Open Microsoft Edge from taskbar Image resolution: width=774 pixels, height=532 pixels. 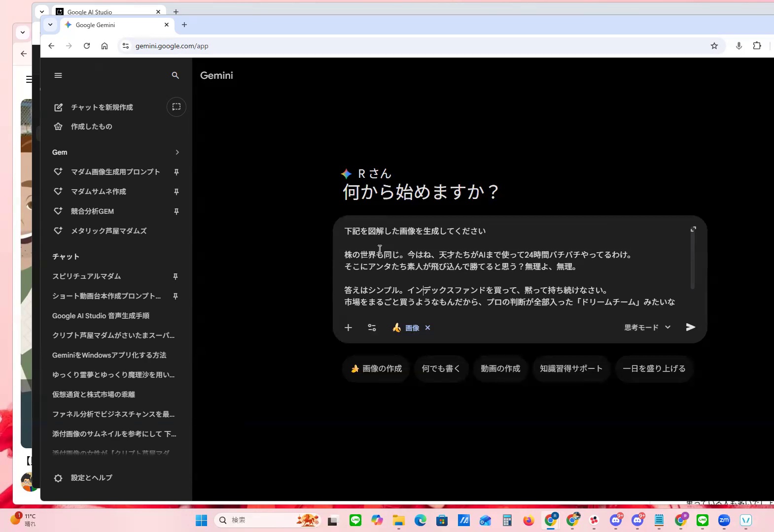click(421, 520)
